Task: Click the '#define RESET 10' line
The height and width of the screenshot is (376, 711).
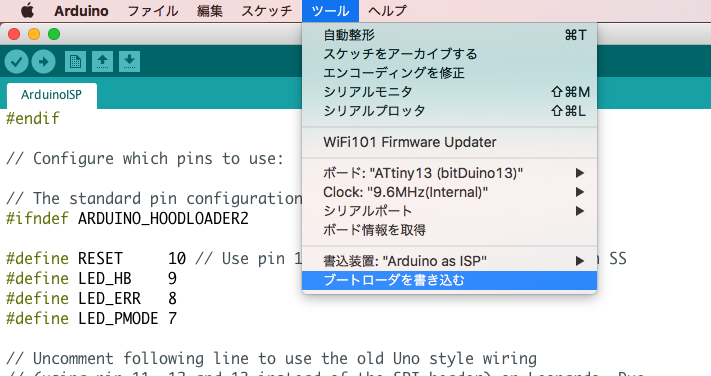Action: coord(96,259)
